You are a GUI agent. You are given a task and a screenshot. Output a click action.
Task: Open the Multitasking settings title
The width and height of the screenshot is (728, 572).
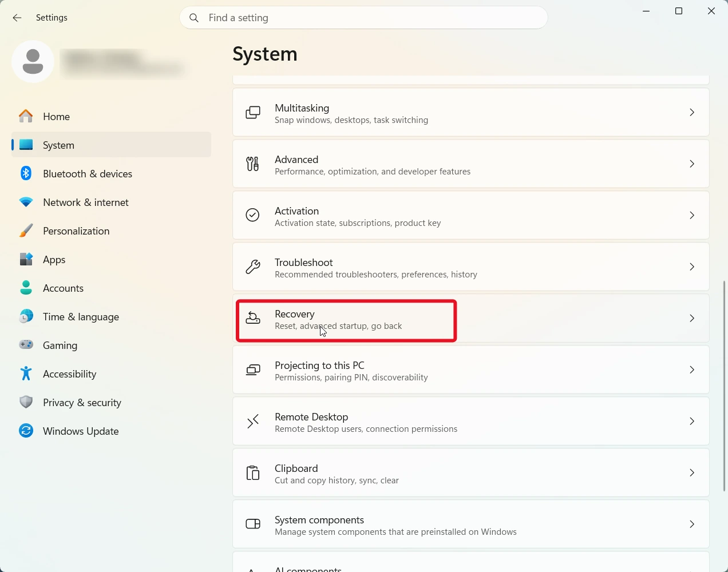302,108
